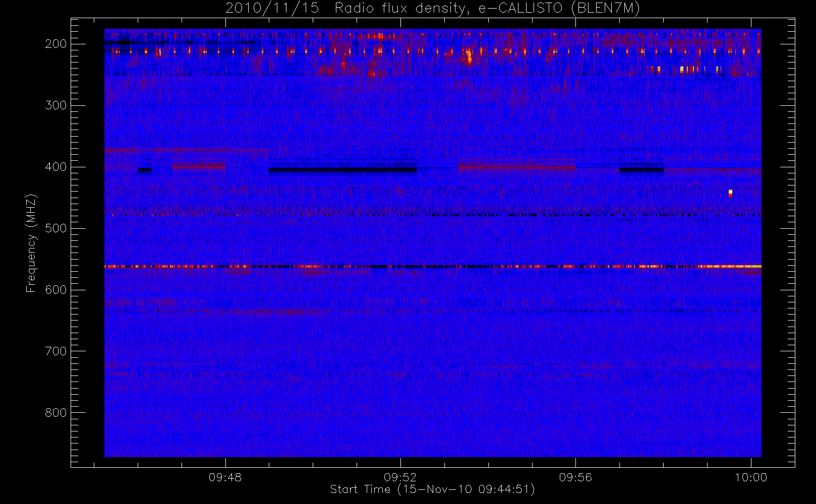Click the 10:00 time tick label

[751, 477]
